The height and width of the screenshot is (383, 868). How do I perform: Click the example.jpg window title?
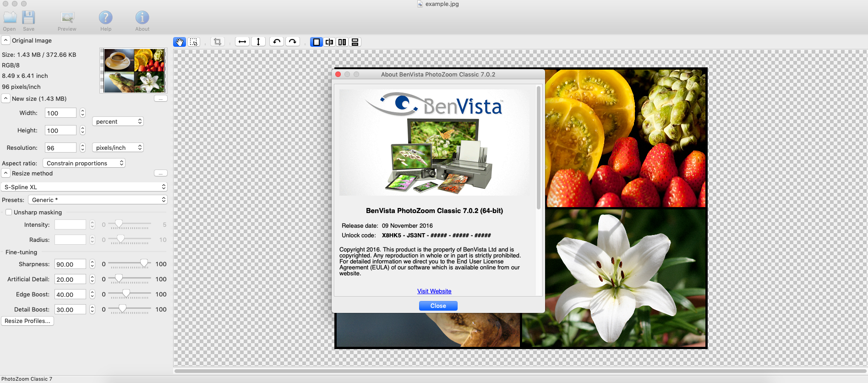[x=442, y=4]
